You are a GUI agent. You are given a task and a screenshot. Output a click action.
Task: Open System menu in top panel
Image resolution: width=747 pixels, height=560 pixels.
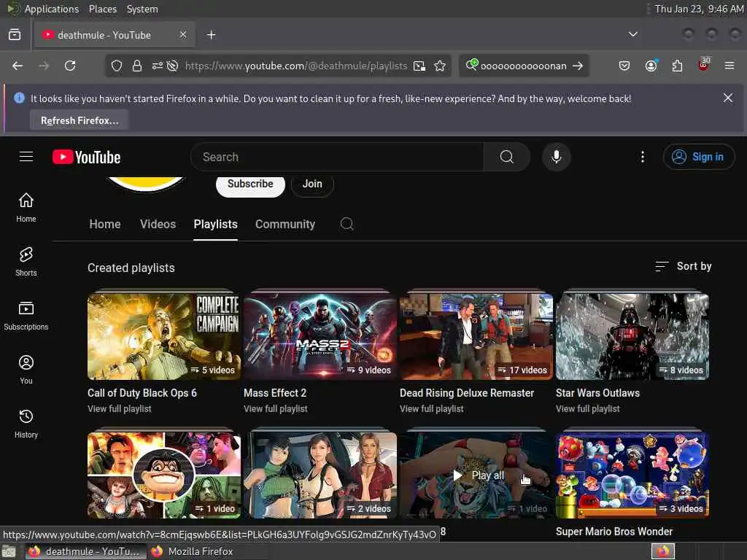(142, 9)
